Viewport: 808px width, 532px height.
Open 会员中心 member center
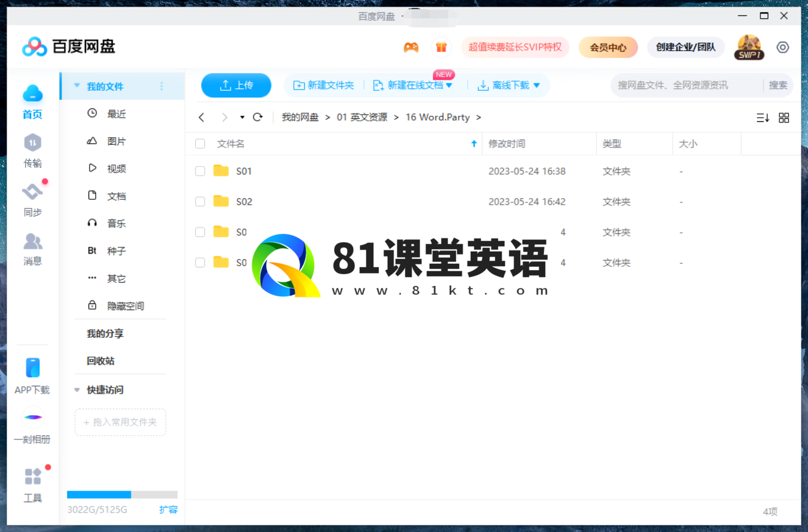[x=608, y=47]
